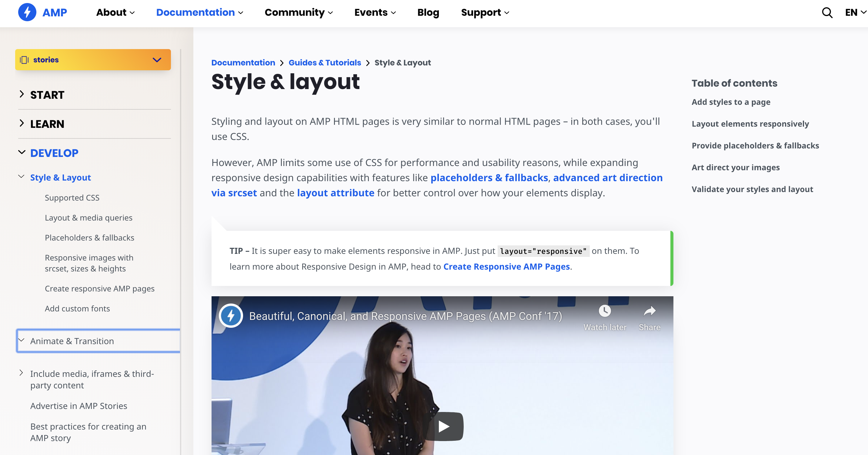Jump to Add styles to a page

tap(731, 102)
